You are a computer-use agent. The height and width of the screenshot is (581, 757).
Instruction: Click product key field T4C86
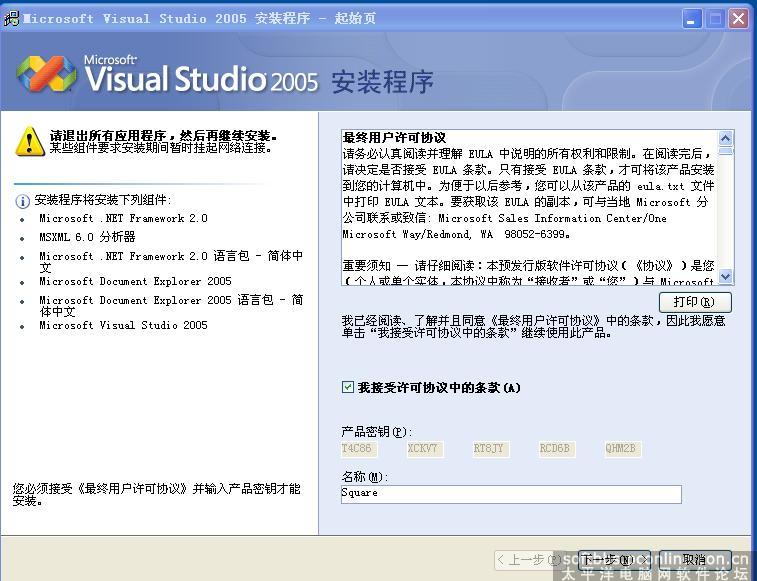click(358, 449)
